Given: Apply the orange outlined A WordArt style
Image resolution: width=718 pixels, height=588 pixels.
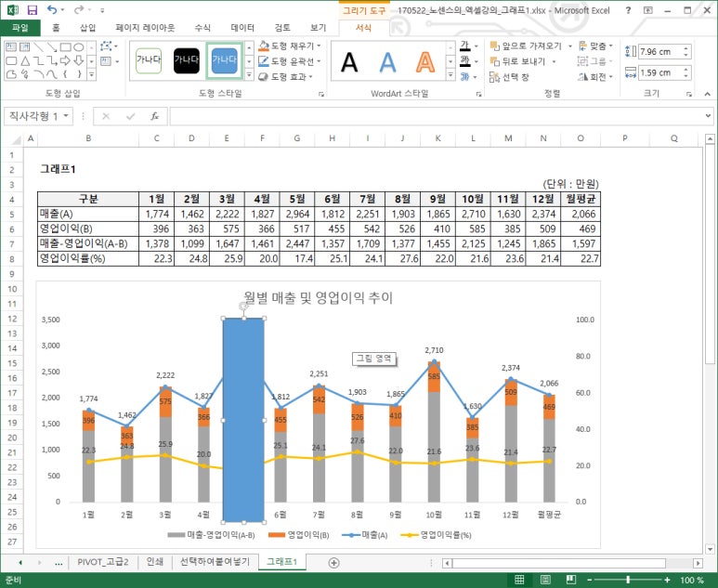Looking at the screenshot, I should pyautogui.click(x=425, y=63).
